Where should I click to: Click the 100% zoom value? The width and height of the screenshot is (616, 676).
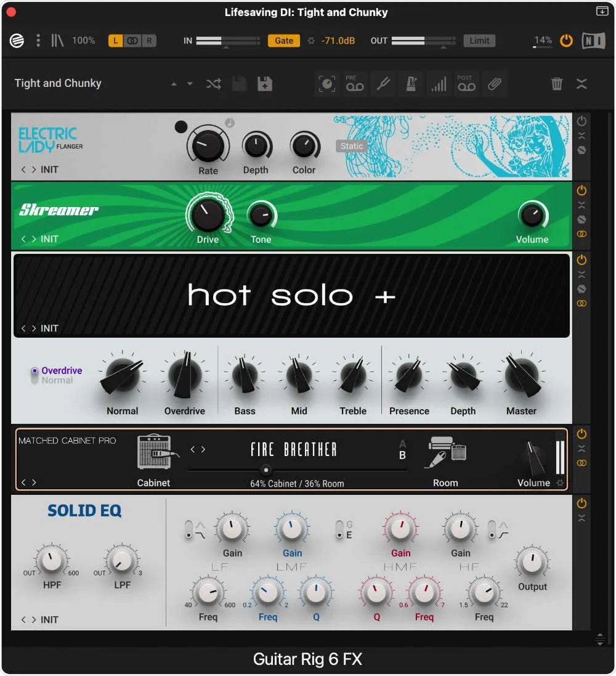(x=83, y=41)
